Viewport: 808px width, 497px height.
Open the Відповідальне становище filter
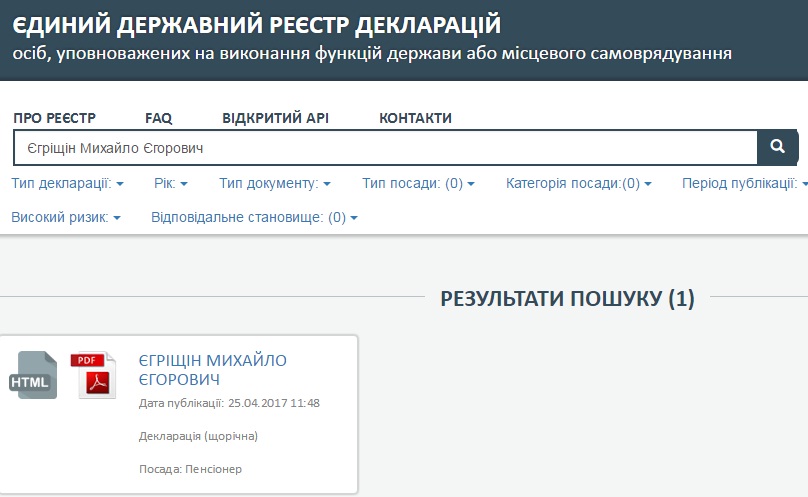coord(254,217)
